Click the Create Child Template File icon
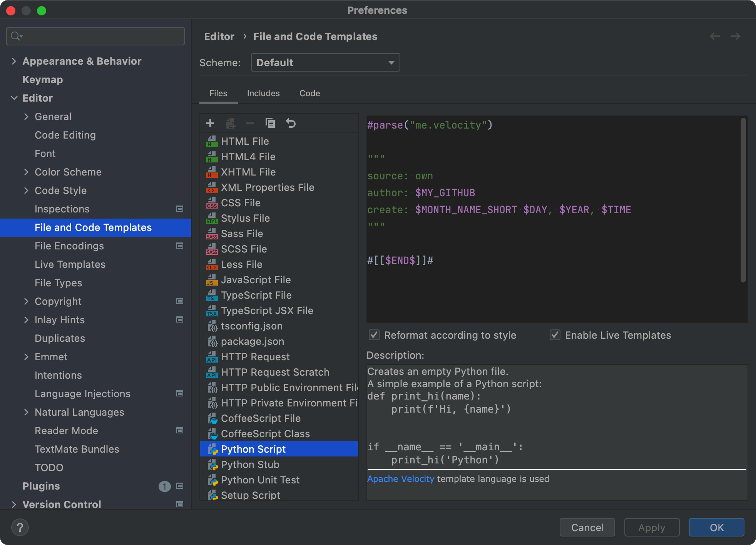 (231, 123)
